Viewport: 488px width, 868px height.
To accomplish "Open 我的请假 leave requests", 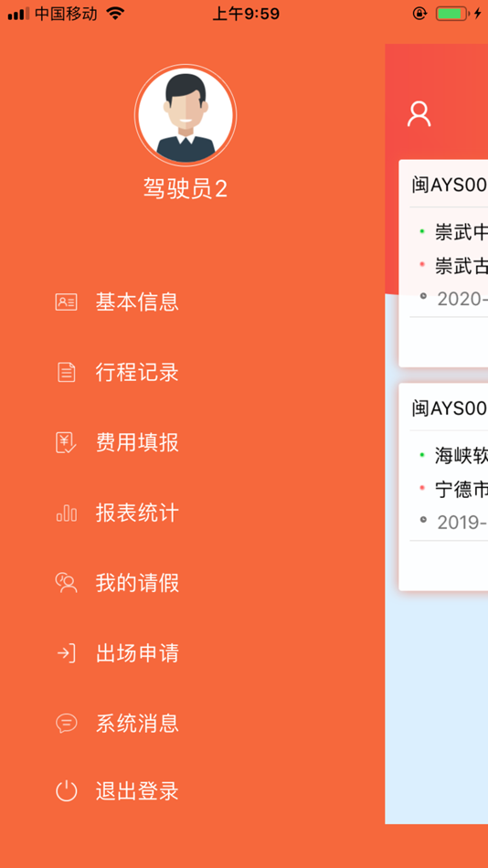I will (x=137, y=584).
